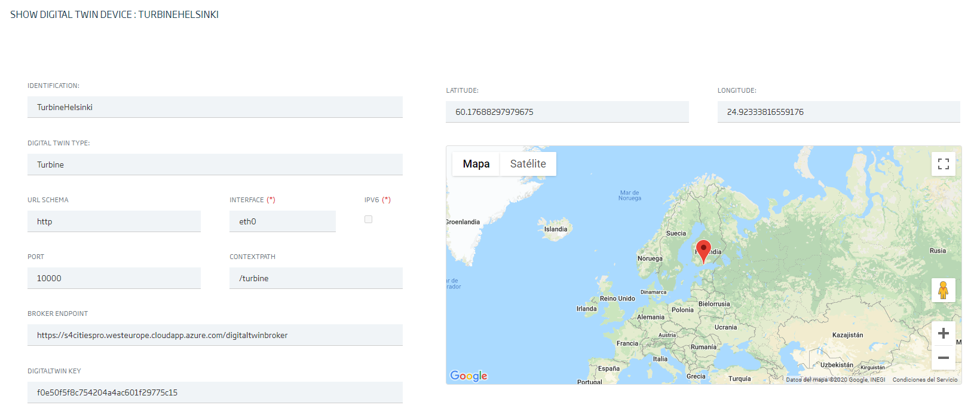
Task: Click the Latitude value field
Action: click(x=566, y=112)
